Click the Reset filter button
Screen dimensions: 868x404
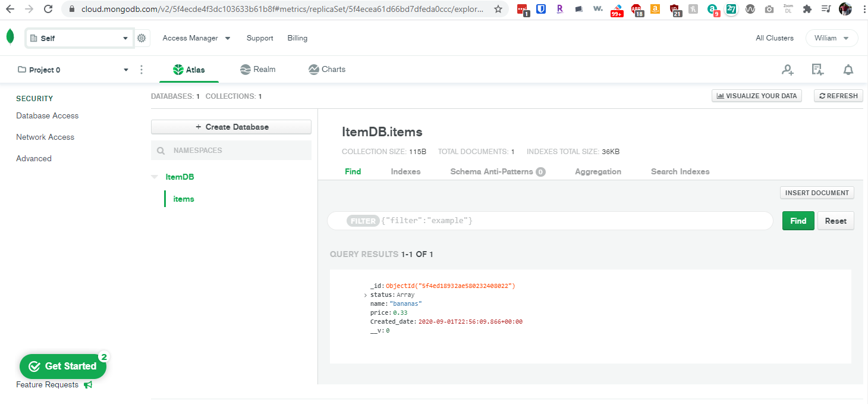pos(836,221)
